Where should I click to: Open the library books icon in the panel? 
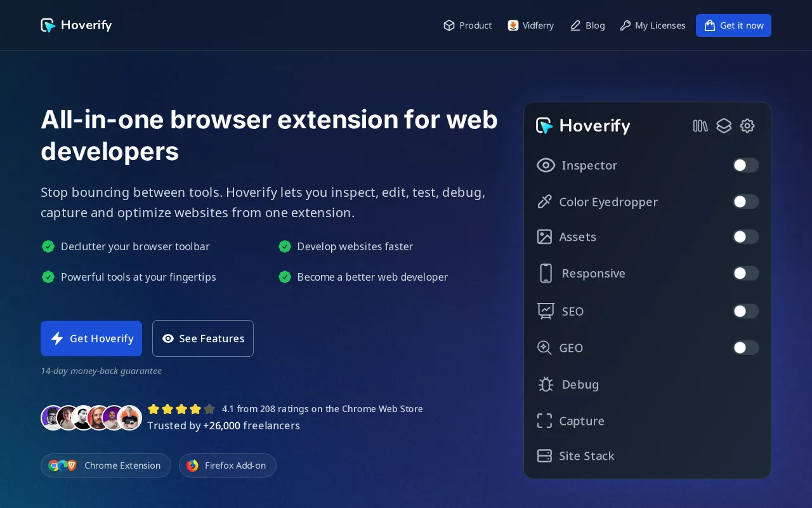(700, 126)
